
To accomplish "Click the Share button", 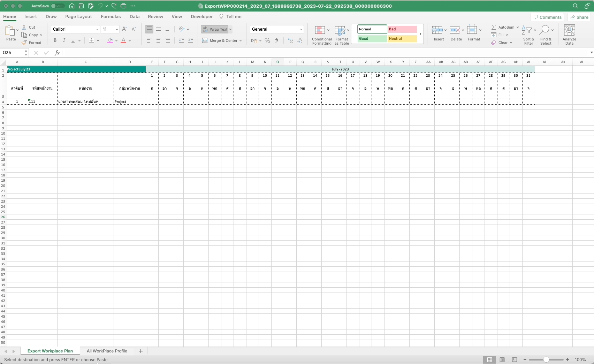I will point(579,17).
